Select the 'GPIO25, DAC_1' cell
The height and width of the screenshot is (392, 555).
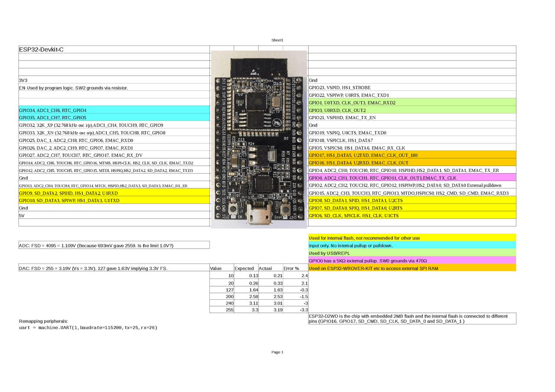(114, 140)
